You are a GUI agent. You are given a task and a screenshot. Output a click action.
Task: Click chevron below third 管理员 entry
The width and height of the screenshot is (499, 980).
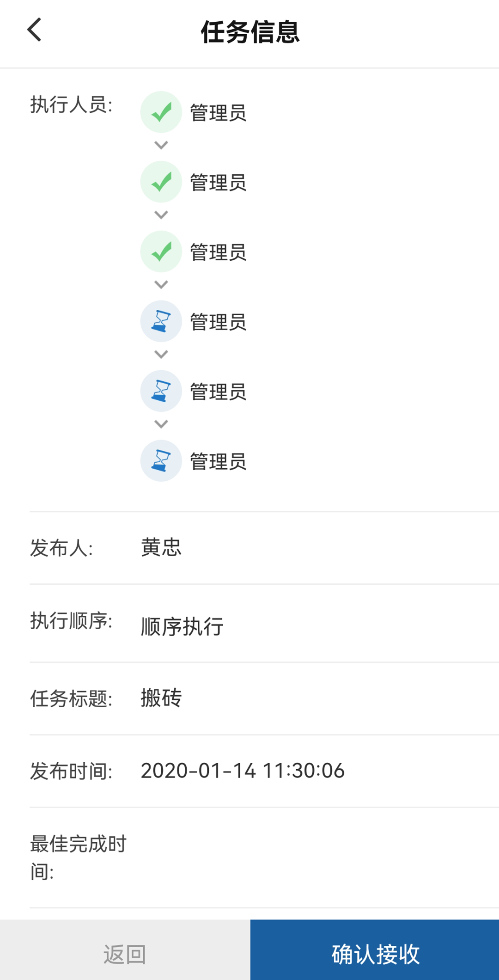point(161,285)
